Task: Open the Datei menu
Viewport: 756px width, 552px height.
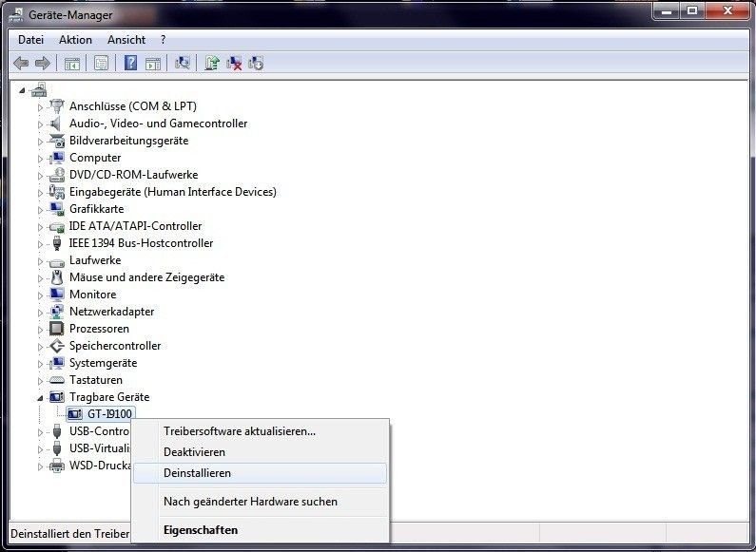Action: point(30,40)
